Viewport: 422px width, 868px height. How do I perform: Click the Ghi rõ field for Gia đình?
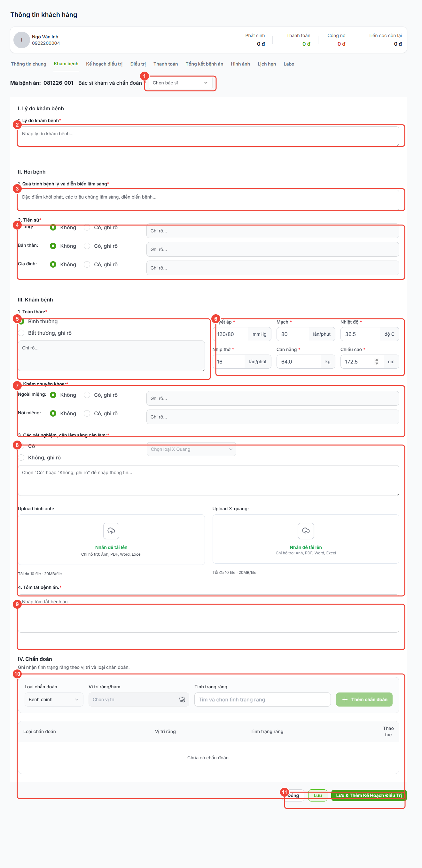[273, 268]
